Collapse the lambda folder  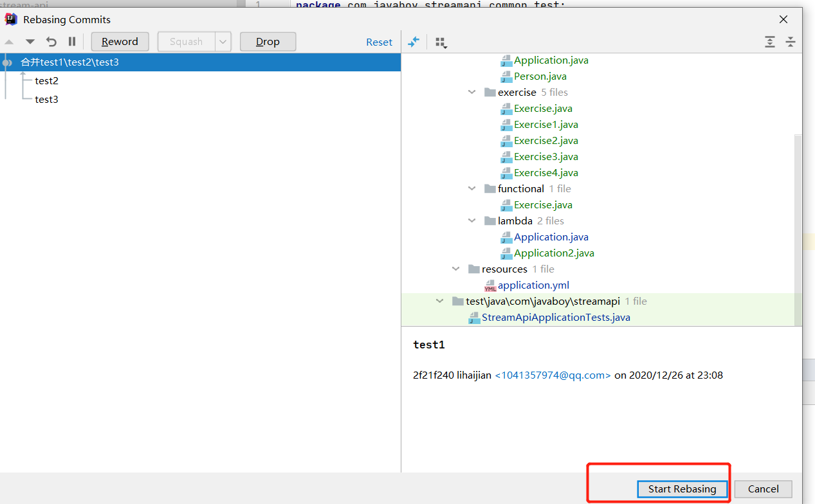[472, 221]
